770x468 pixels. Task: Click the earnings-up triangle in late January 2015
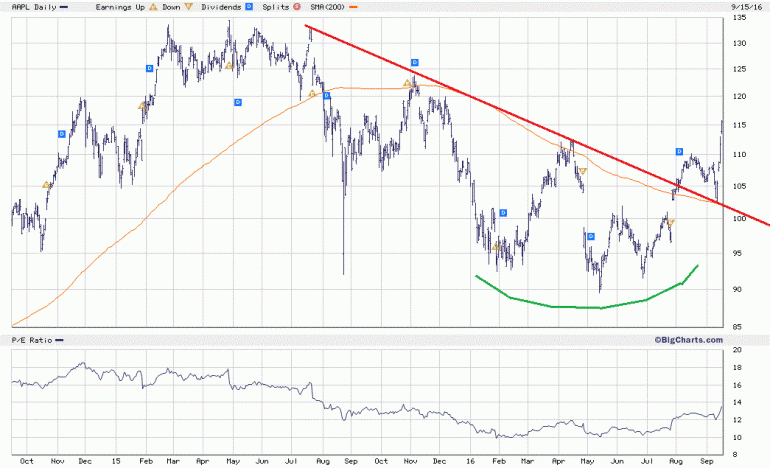click(x=142, y=106)
